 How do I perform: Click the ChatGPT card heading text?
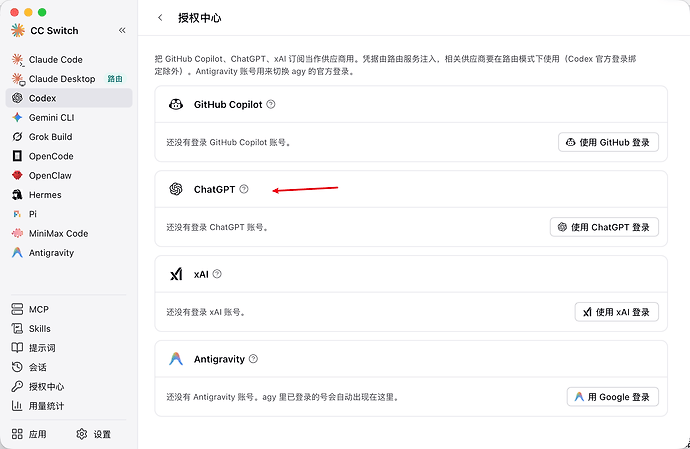(x=214, y=189)
